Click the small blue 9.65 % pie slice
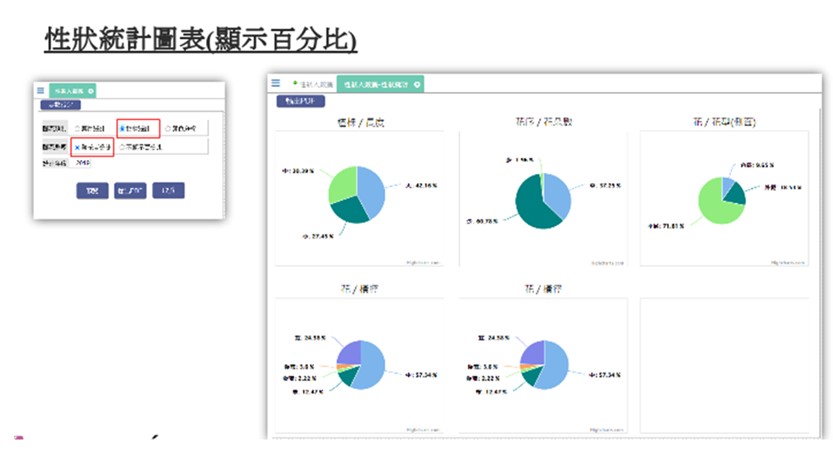This screenshot has height=450, width=833. pos(727,186)
